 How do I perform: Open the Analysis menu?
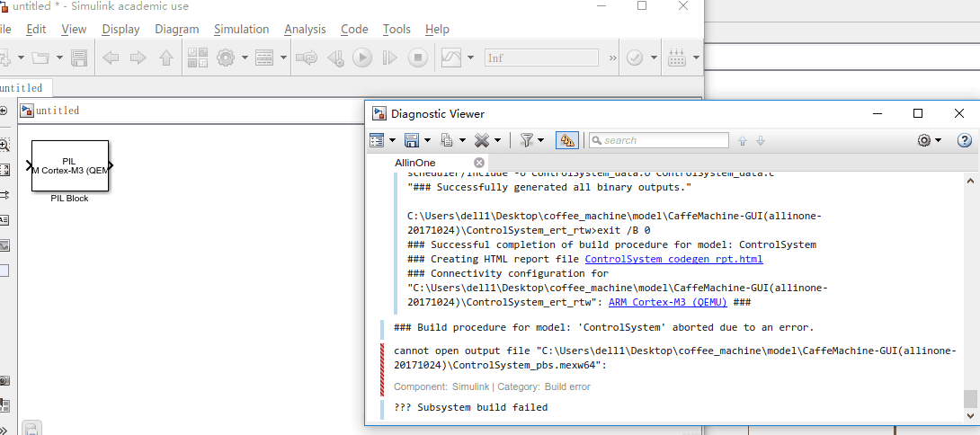click(305, 30)
